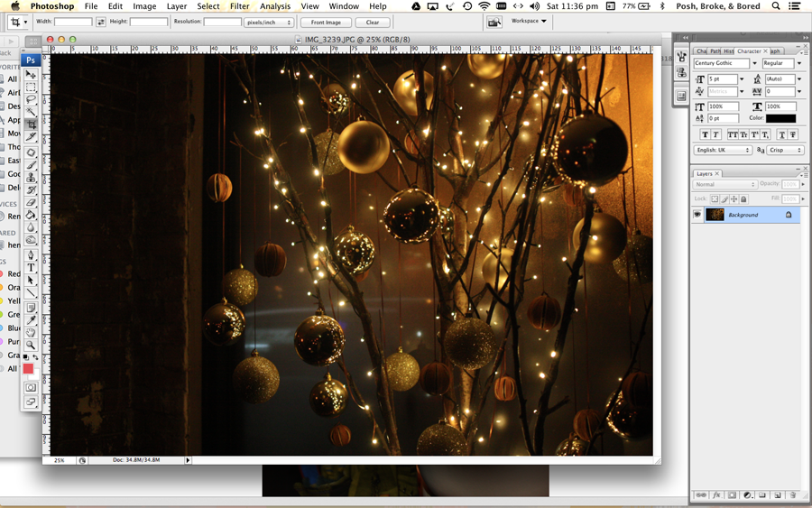Open the pixels/inch resolution unit dropdown

pos(269,23)
